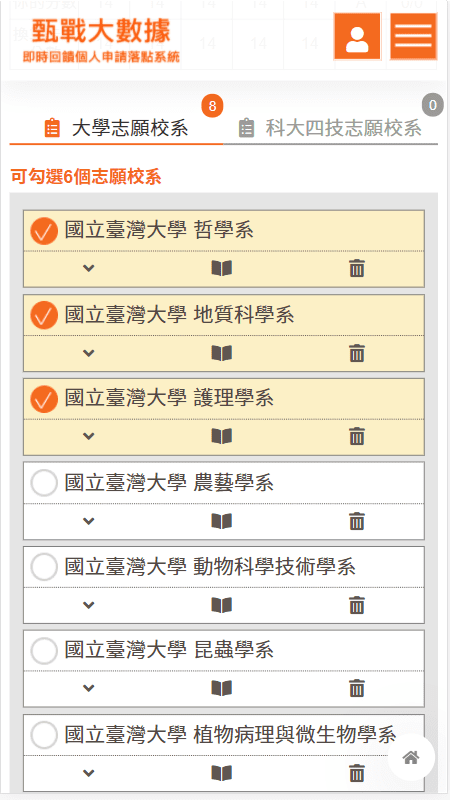Open book icon for 農藝學系
This screenshot has height=800, width=450.
tap(222, 521)
